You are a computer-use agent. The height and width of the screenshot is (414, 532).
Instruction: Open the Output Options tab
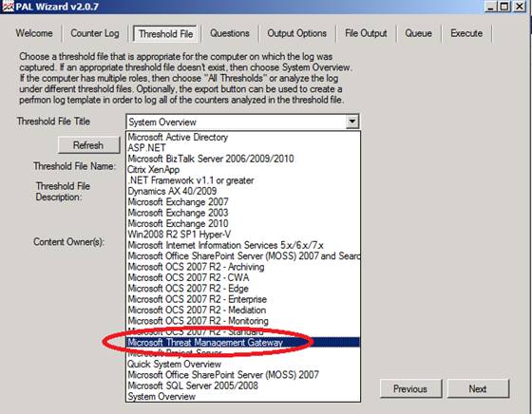click(296, 33)
